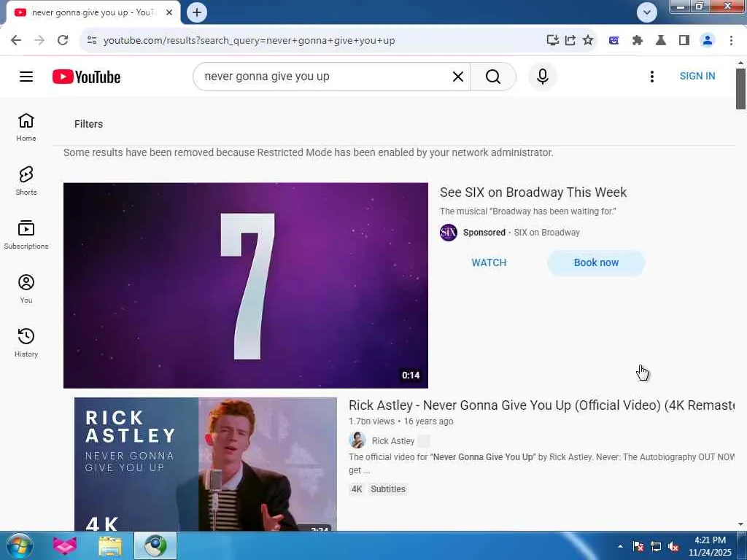The image size is (747, 560).
Task: Click SIGN IN link
Action: [697, 76]
